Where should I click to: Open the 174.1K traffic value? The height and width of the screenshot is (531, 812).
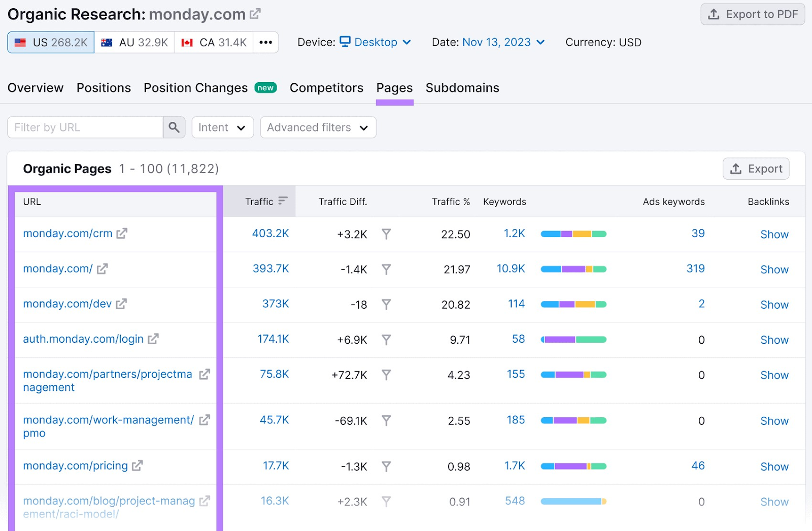tap(273, 339)
